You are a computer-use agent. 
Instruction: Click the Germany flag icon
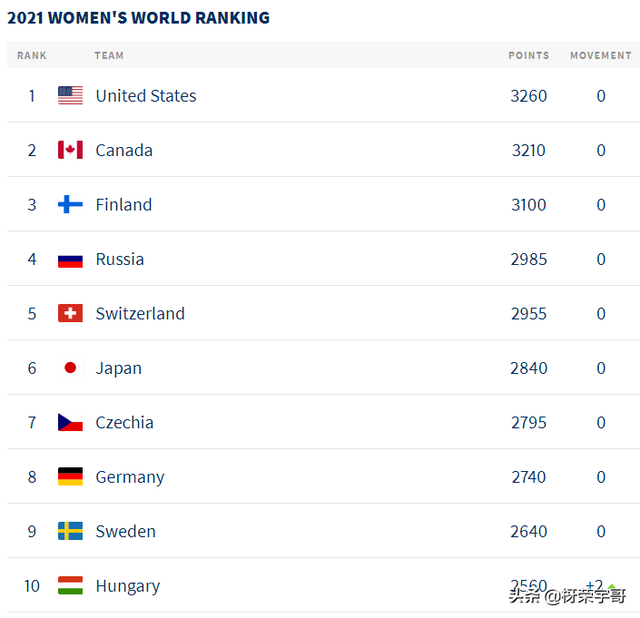pyautogui.click(x=70, y=476)
